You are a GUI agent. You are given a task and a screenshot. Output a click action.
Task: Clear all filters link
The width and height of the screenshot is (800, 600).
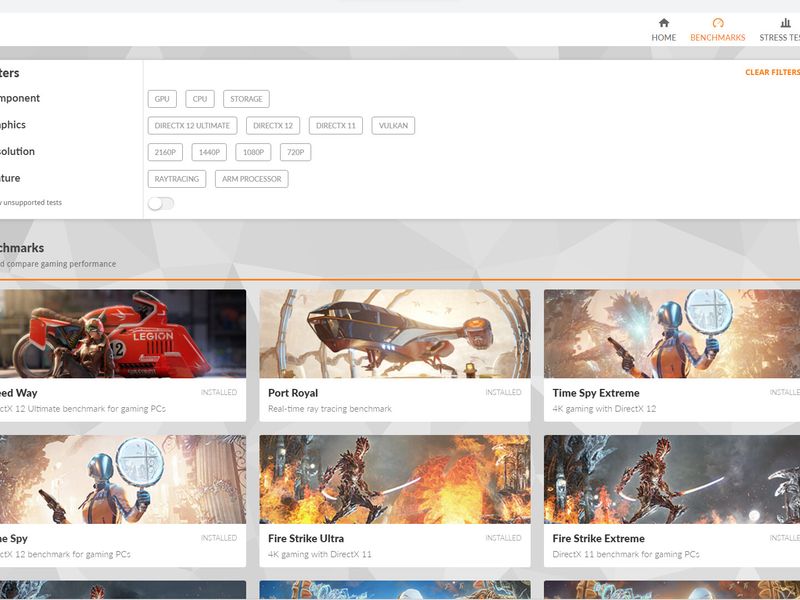pos(772,72)
